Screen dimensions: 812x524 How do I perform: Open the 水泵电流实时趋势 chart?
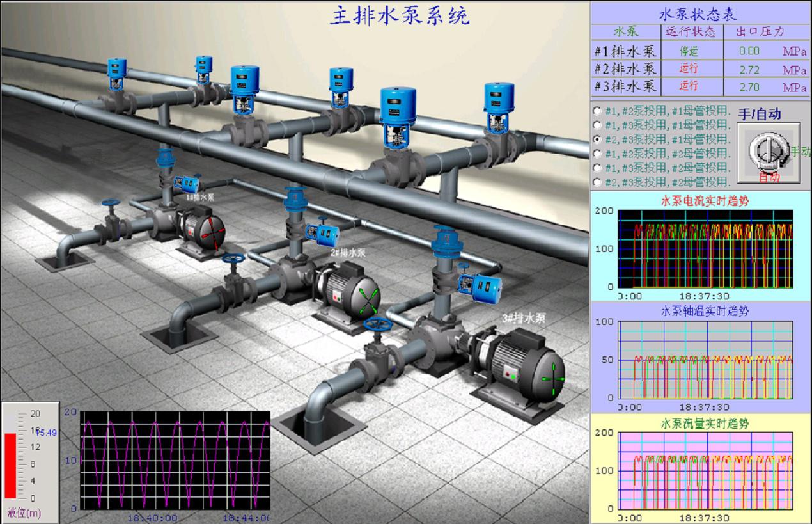705,248
